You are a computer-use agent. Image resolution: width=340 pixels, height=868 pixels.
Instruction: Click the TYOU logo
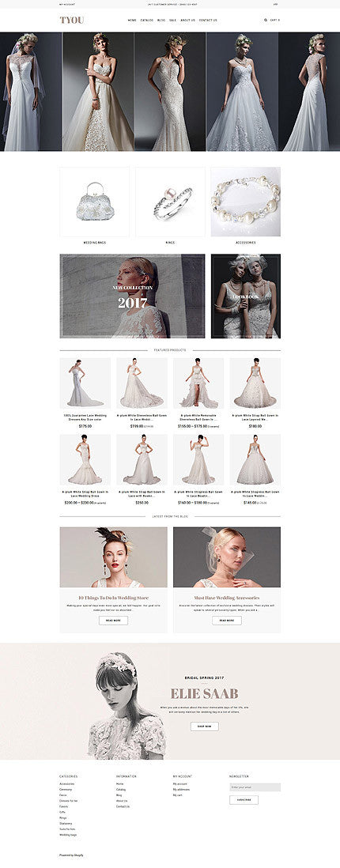pyautogui.click(x=72, y=21)
